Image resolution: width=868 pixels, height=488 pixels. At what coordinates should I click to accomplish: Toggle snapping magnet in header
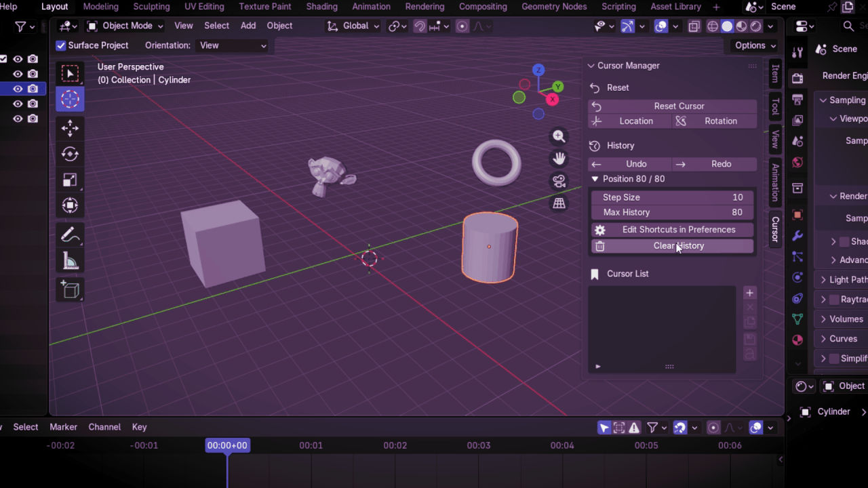420,26
